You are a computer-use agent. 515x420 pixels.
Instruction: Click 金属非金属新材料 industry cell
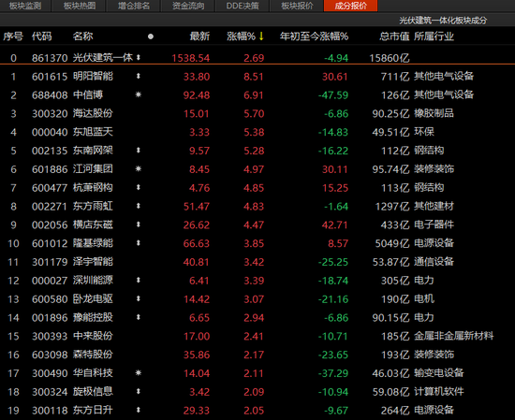pos(453,336)
